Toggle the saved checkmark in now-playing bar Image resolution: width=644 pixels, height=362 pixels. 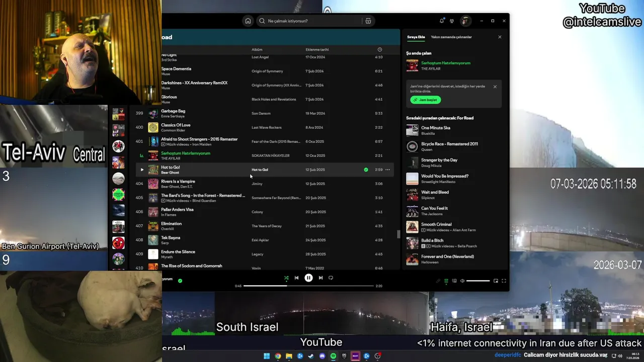click(180, 281)
